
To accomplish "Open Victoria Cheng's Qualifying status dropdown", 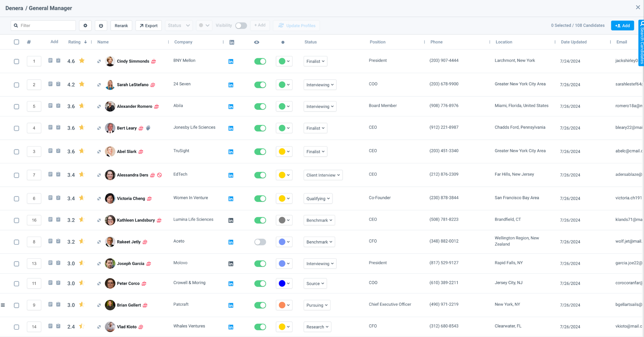I will click(318, 199).
